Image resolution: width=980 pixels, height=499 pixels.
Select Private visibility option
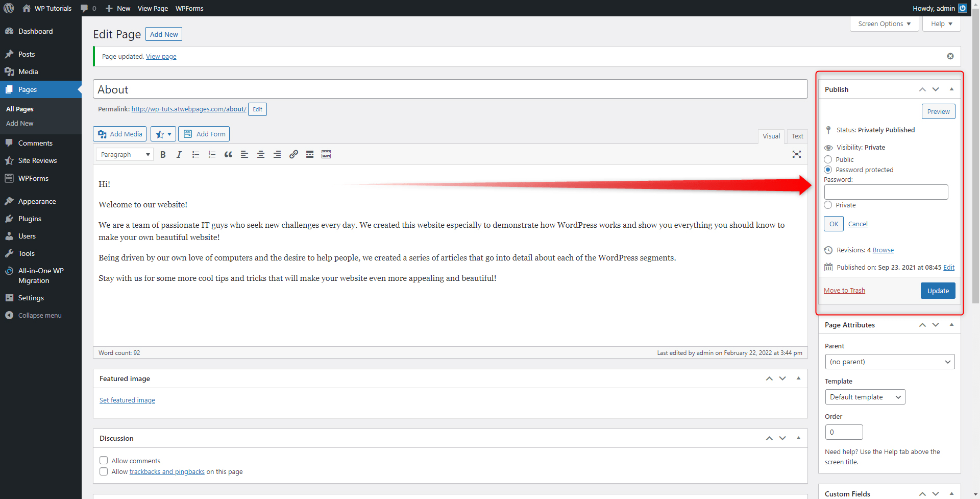pyautogui.click(x=828, y=205)
